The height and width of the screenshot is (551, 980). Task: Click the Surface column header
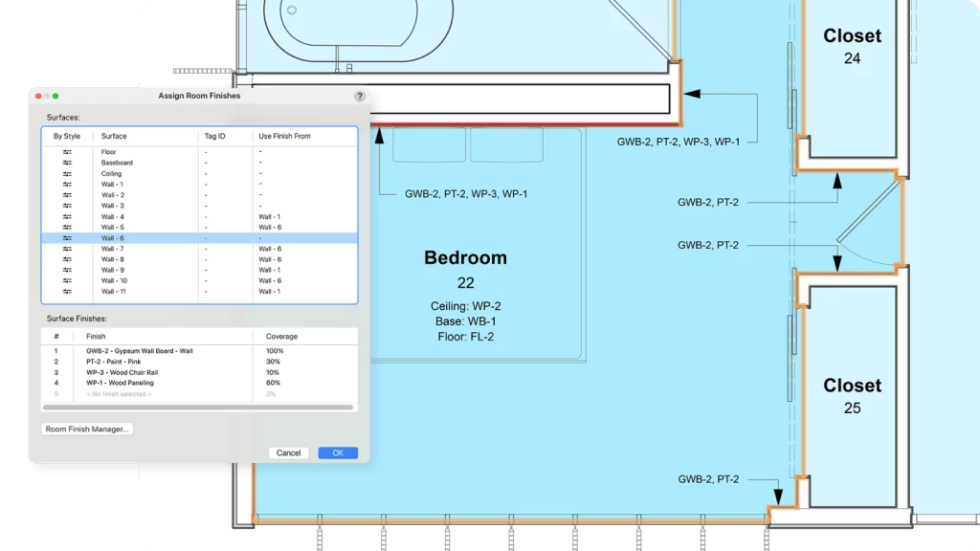(x=114, y=137)
